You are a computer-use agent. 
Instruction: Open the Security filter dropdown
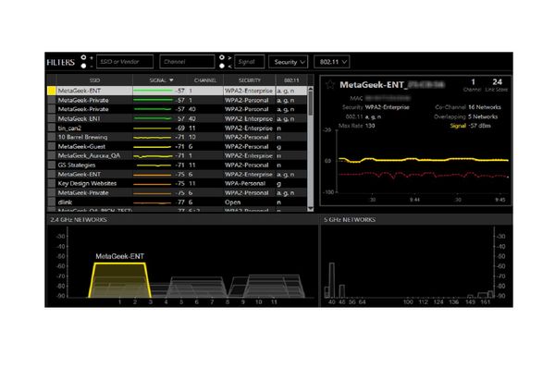click(x=288, y=62)
